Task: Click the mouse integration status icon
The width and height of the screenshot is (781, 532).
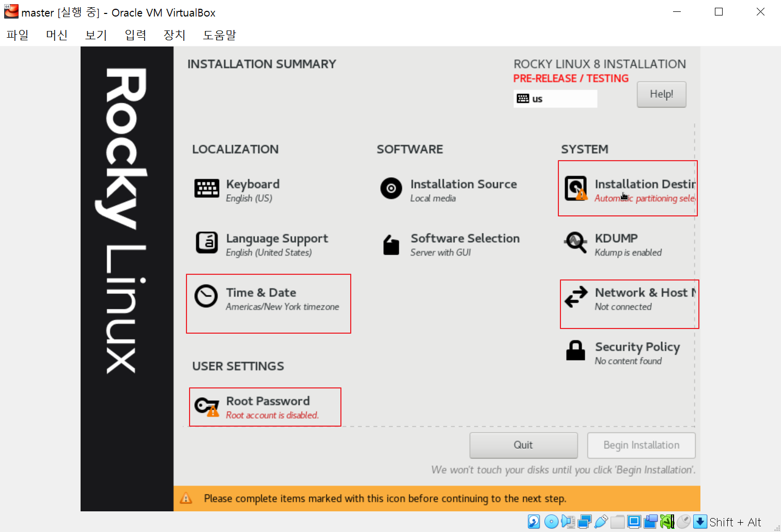Action: [683, 522]
